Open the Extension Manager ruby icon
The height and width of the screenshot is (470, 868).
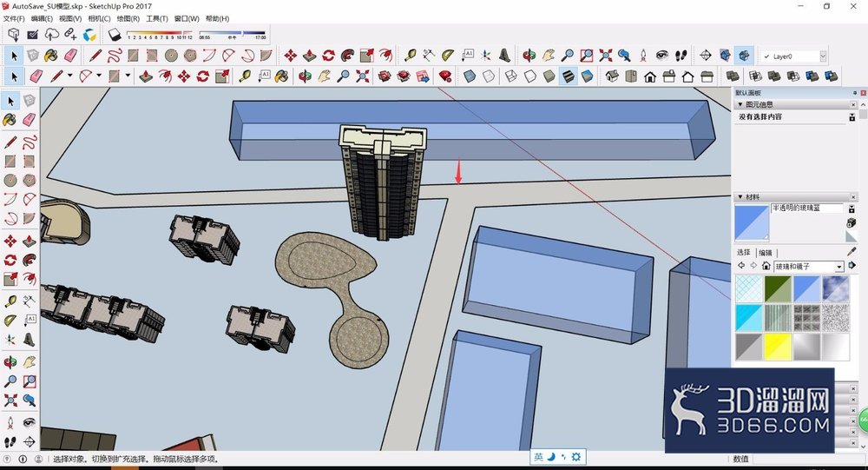point(444,76)
